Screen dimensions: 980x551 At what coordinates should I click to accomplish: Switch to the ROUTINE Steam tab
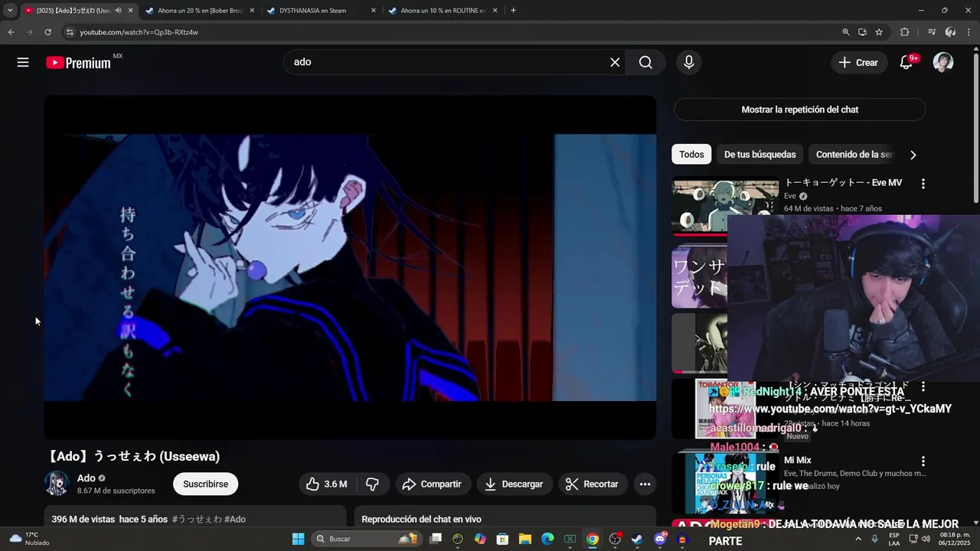[x=443, y=11]
